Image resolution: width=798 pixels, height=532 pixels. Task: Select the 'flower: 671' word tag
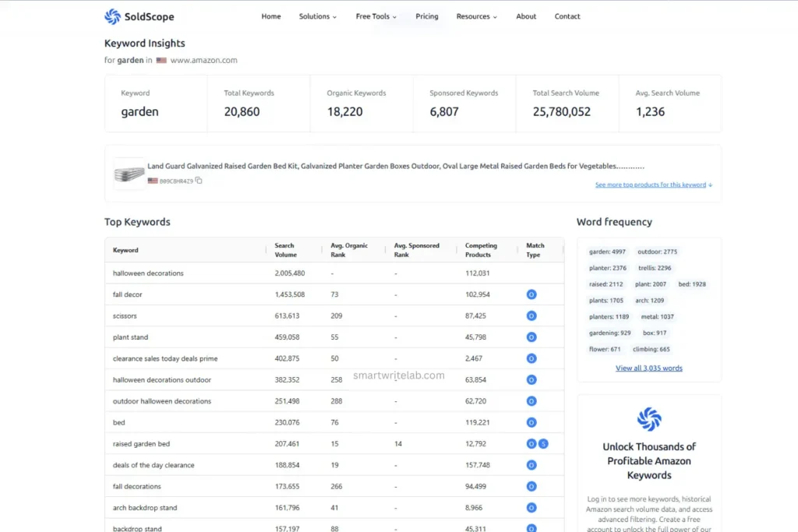point(605,350)
